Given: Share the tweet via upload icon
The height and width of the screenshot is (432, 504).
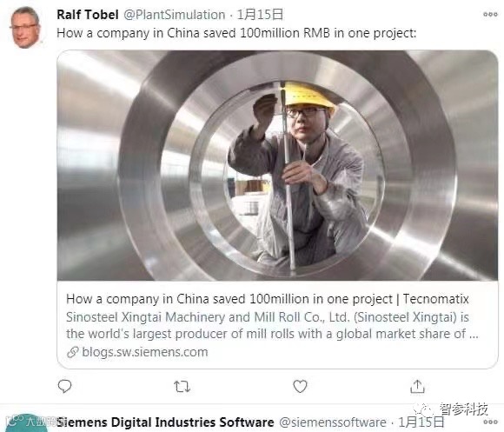Looking at the screenshot, I should pos(417,386).
